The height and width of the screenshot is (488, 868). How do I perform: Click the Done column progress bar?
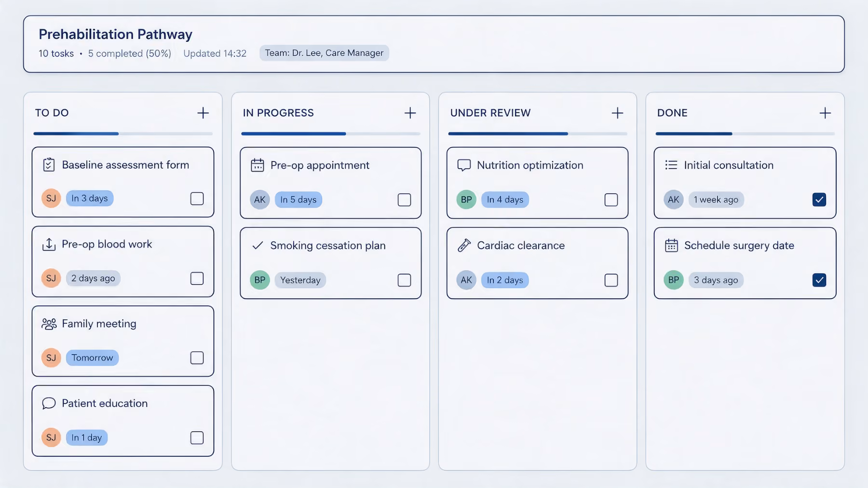click(745, 133)
